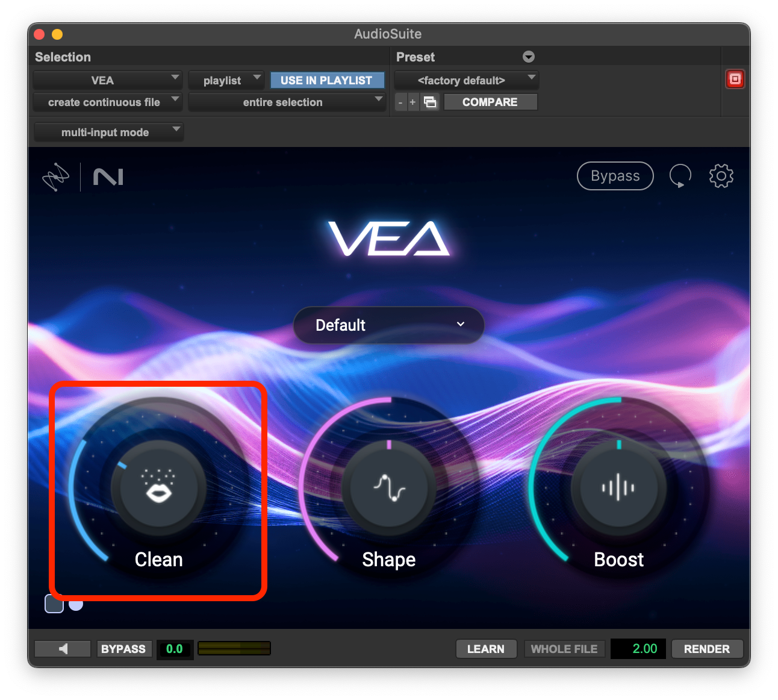Click the red target icon top right
The width and height of the screenshot is (778, 700).
(x=735, y=80)
